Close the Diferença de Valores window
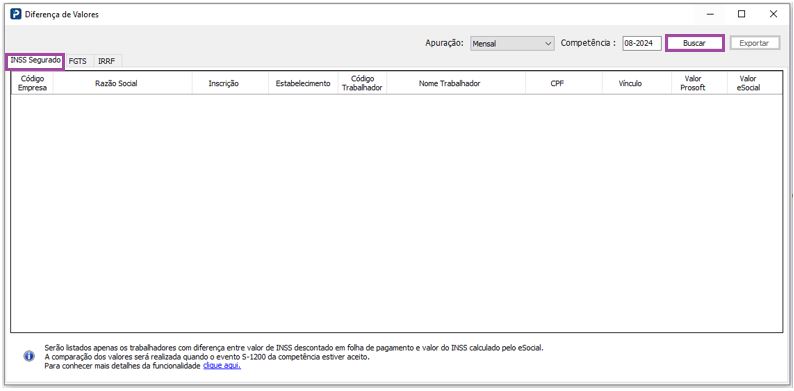The image size is (794, 391). coord(773,14)
